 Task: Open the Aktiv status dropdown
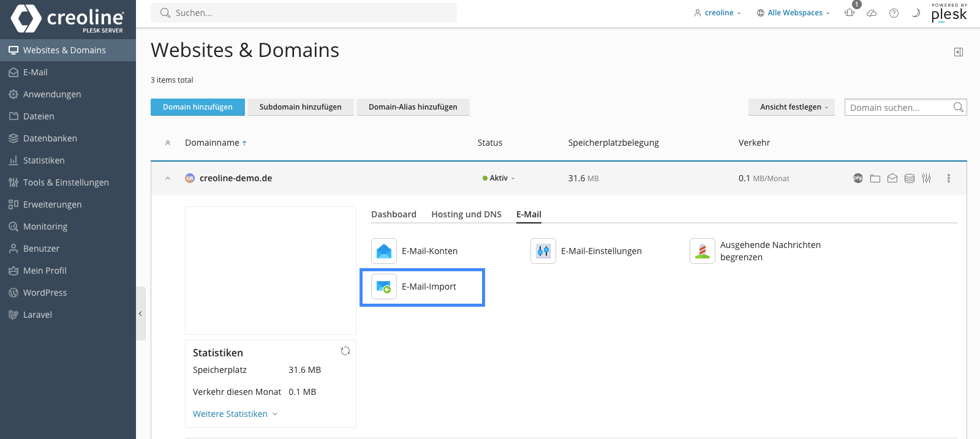[499, 178]
